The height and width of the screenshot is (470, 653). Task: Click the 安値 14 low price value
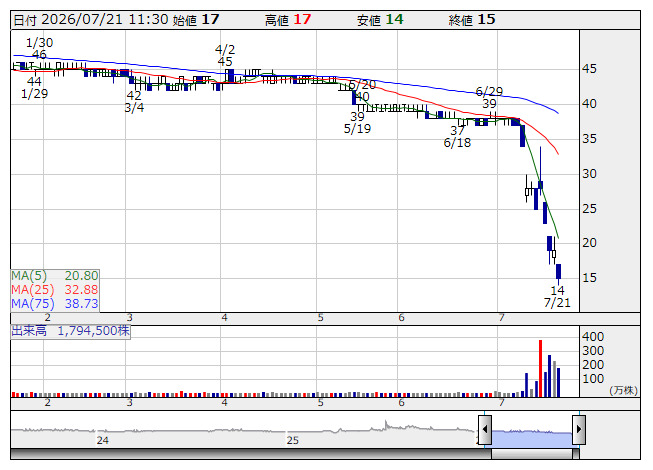[380, 20]
